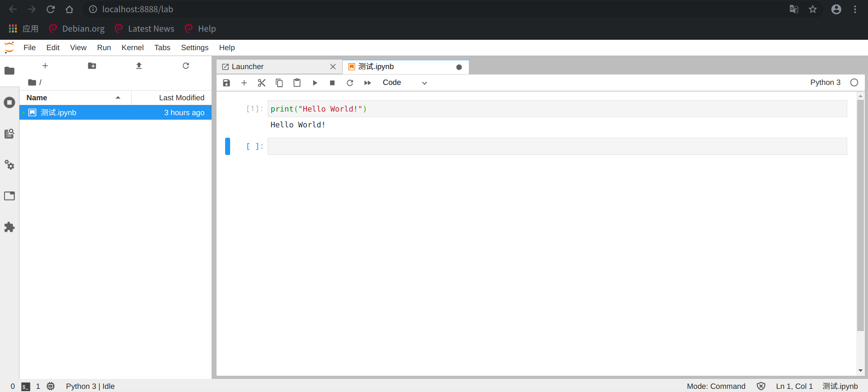Cut selected cells with scissors icon
The width and height of the screenshot is (868, 392).
click(x=262, y=83)
